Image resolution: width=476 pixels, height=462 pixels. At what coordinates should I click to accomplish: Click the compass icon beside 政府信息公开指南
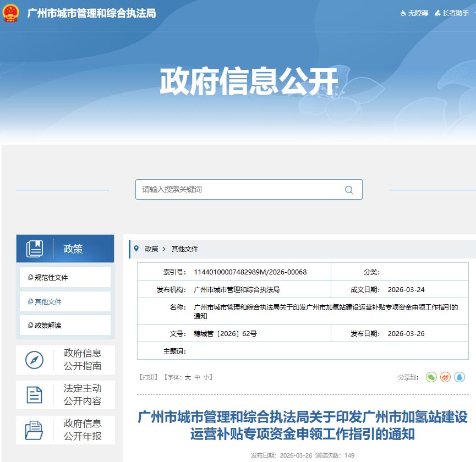coord(35,360)
